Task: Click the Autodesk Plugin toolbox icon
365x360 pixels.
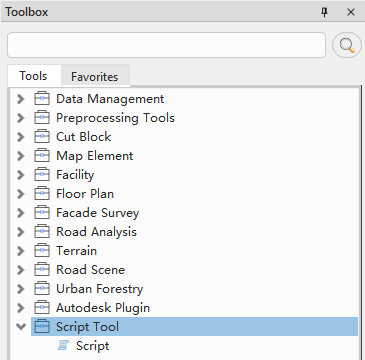Action: pyautogui.click(x=42, y=308)
